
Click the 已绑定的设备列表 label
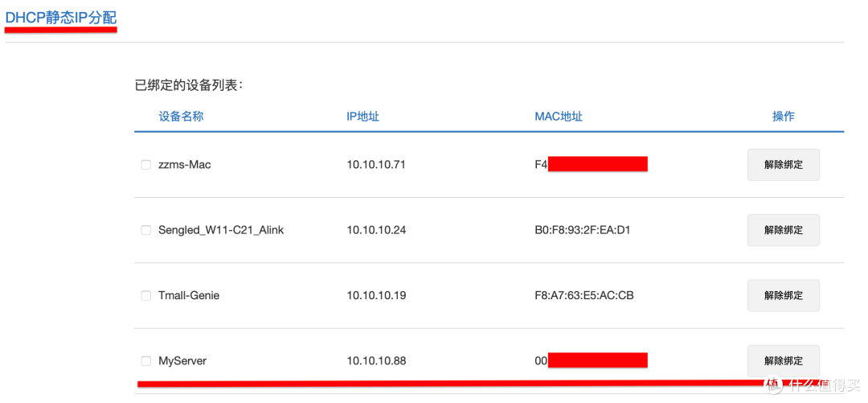189,85
